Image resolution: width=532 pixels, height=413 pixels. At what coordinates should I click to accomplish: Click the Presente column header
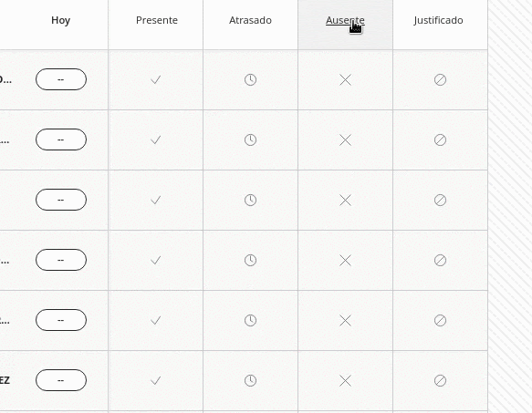[x=157, y=20]
